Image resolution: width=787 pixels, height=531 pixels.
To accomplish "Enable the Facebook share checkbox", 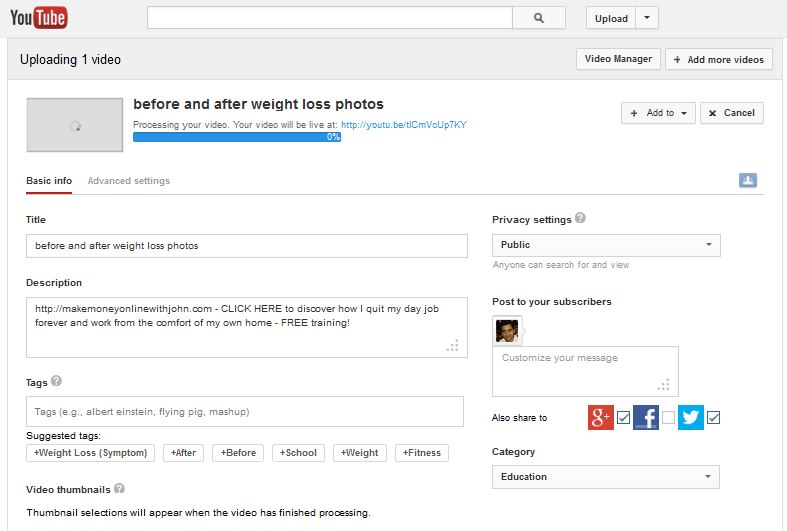I will tap(668, 418).
